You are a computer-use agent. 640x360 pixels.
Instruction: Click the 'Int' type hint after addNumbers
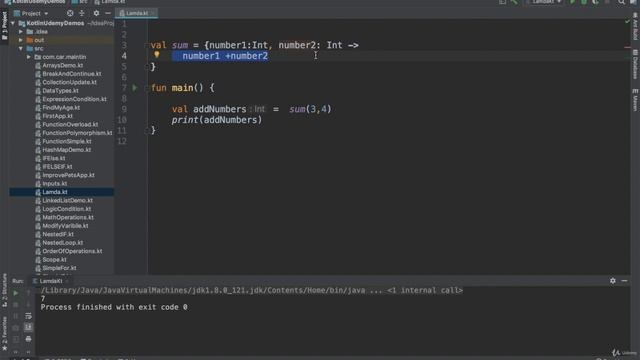[x=260, y=109]
